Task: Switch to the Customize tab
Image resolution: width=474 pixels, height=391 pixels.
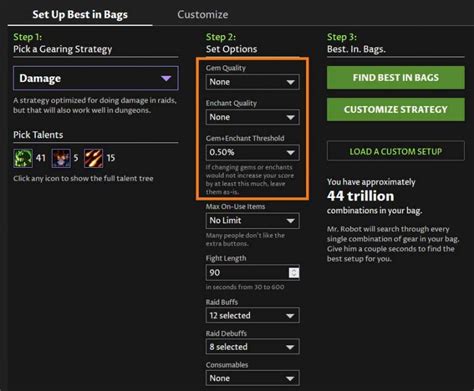Action: pyautogui.click(x=203, y=14)
